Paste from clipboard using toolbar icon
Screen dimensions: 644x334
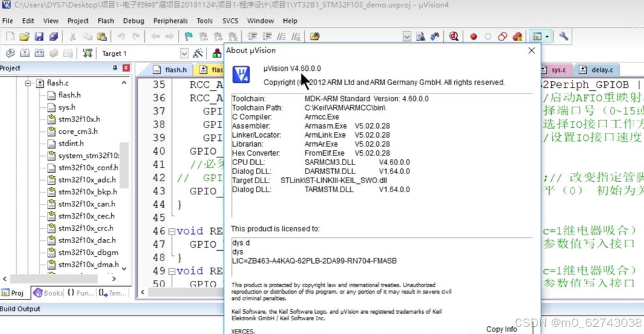102,36
